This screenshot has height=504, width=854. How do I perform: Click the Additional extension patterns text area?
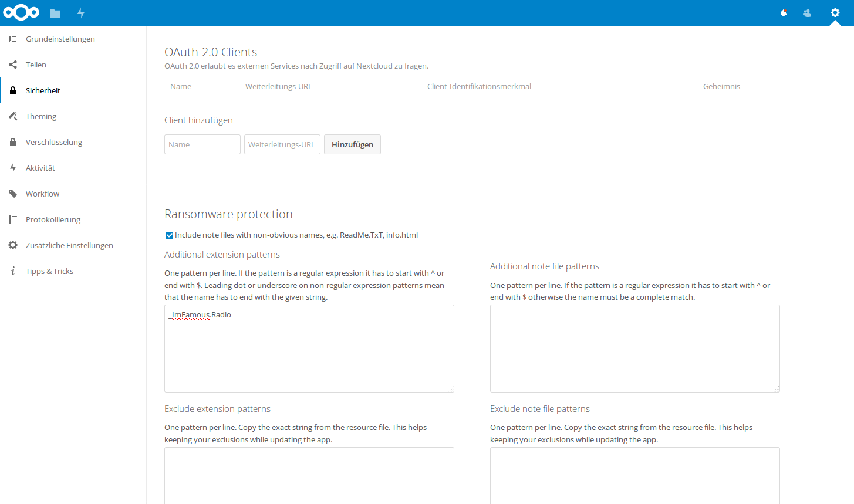pyautogui.click(x=309, y=352)
